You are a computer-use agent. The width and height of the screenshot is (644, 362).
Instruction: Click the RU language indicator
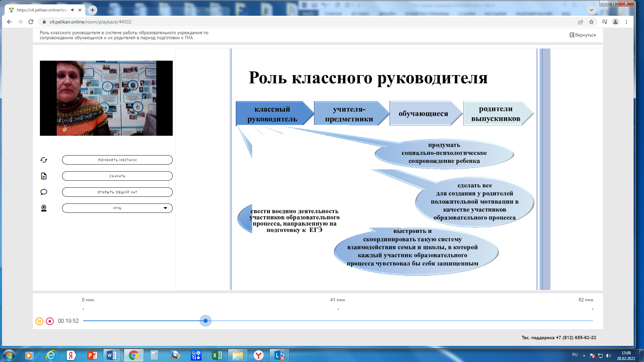coord(575,355)
